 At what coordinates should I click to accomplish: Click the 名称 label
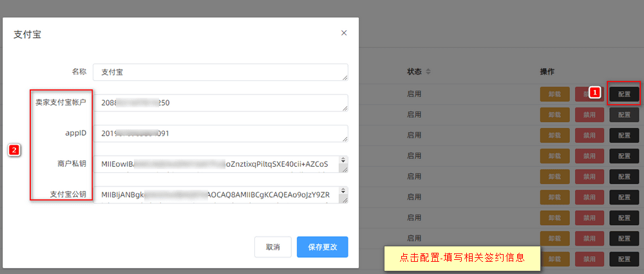pyautogui.click(x=79, y=71)
